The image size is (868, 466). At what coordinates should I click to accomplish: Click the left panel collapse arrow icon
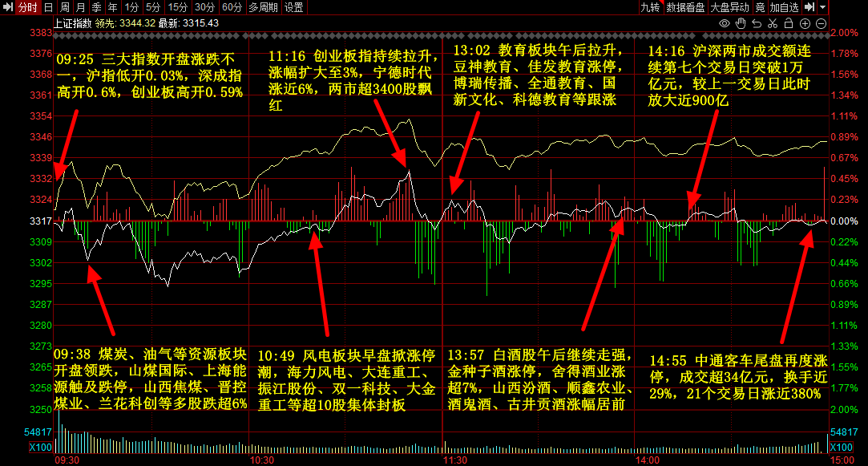(7, 7)
